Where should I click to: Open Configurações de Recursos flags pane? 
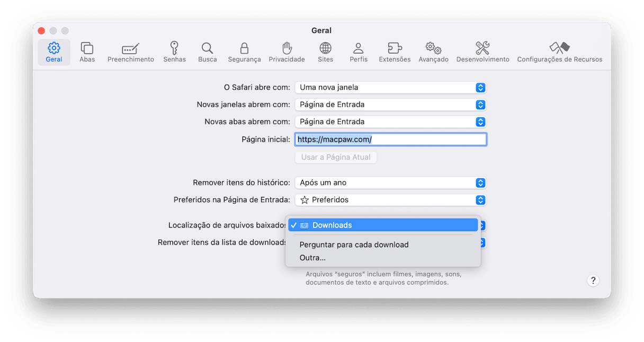(559, 52)
